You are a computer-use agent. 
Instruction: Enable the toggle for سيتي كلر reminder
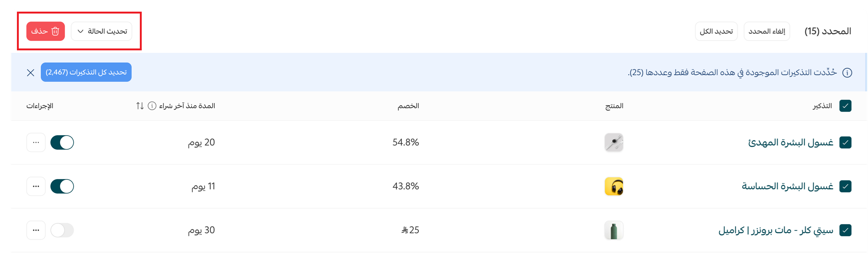click(62, 230)
